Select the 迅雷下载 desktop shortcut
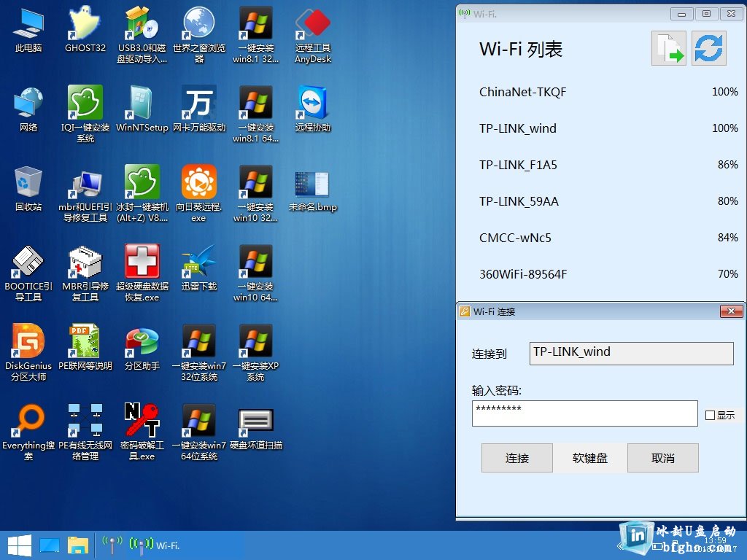This screenshot has width=747, height=560. pyautogui.click(x=199, y=268)
